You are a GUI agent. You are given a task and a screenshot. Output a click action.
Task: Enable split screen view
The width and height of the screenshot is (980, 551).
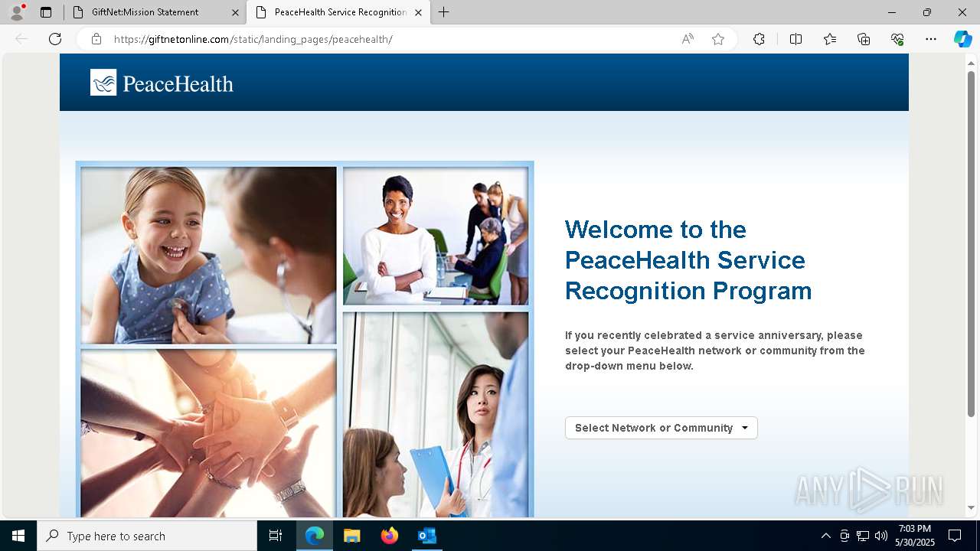795,39
